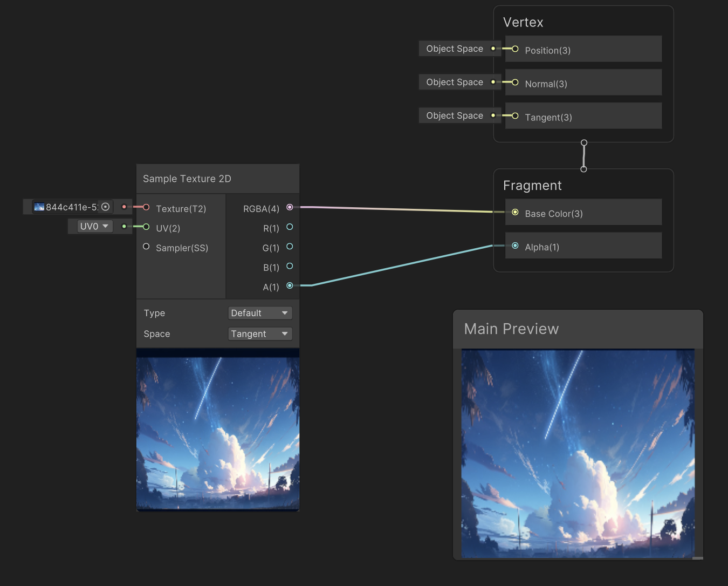This screenshot has width=728, height=586.
Task: Select the edge from A(1) to Alpha
Action: point(402,265)
